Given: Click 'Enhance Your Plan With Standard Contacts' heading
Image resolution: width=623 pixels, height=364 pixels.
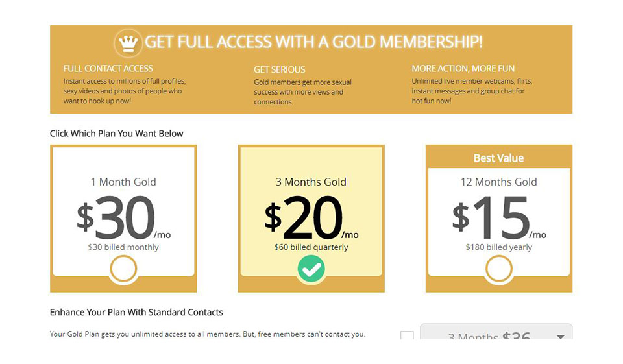Looking at the screenshot, I should (x=136, y=312).
